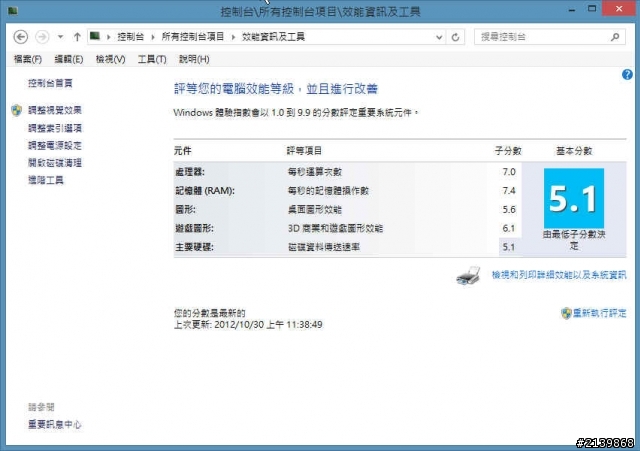Open the 檢視(V) menu
Screen dimensions: 640x451
110,59
